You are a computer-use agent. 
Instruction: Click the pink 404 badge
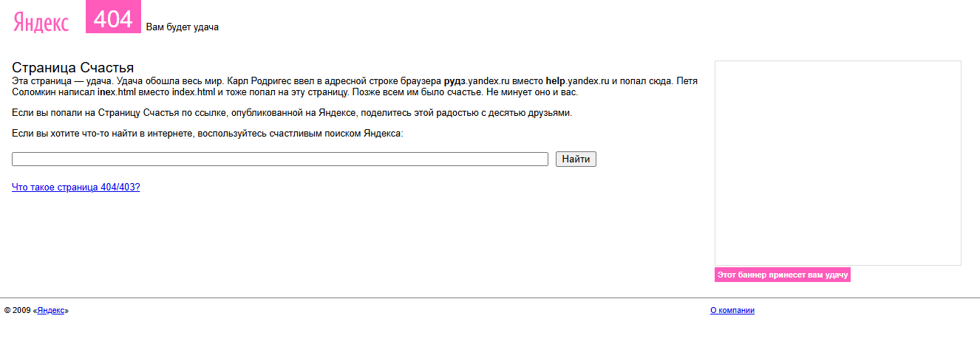click(113, 18)
